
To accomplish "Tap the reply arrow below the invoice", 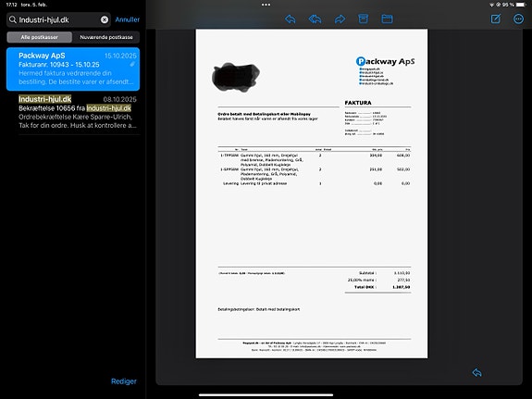I will coord(476,372).
